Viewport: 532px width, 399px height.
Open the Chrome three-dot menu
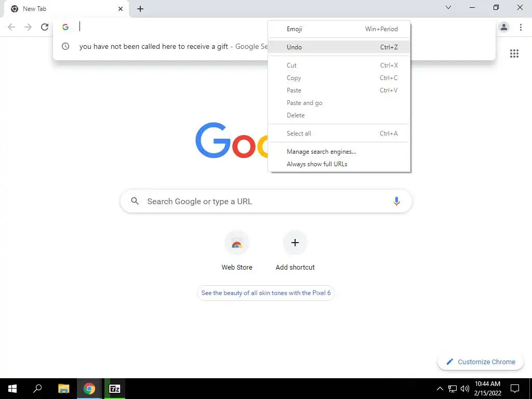coord(521,27)
